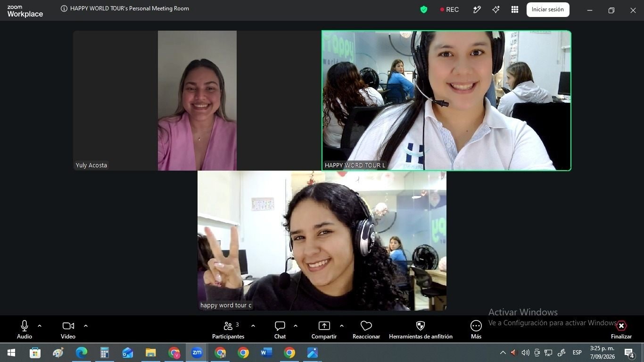Open the Reaccionar heart icon
644x362 pixels.
tap(366, 330)
